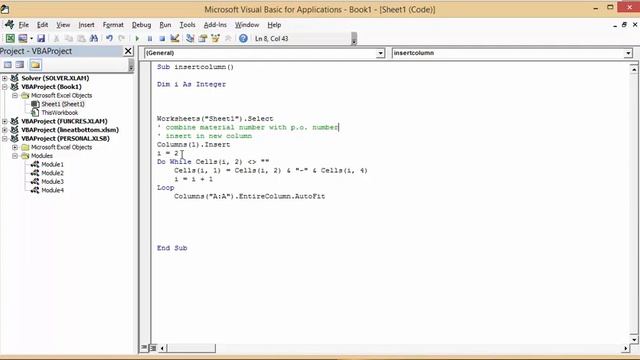Click the 'Columns(1).Insert' code line
The image size is (640, 360).
(193, 144)
